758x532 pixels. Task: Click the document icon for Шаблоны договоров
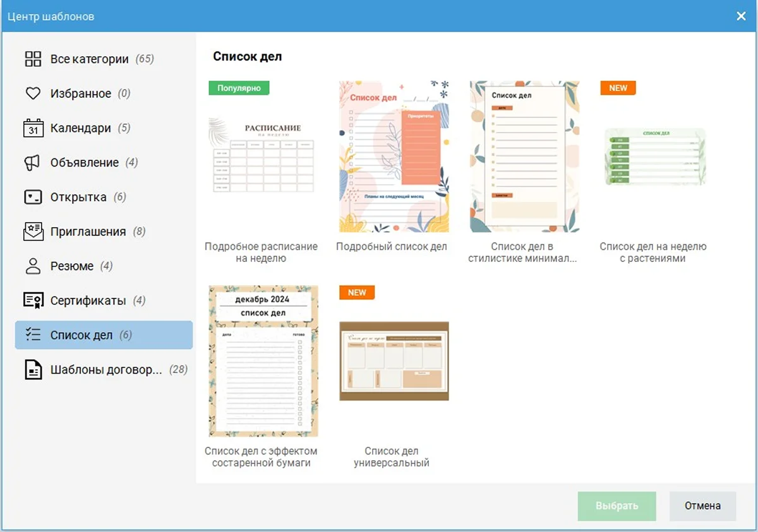coord(33,369)
